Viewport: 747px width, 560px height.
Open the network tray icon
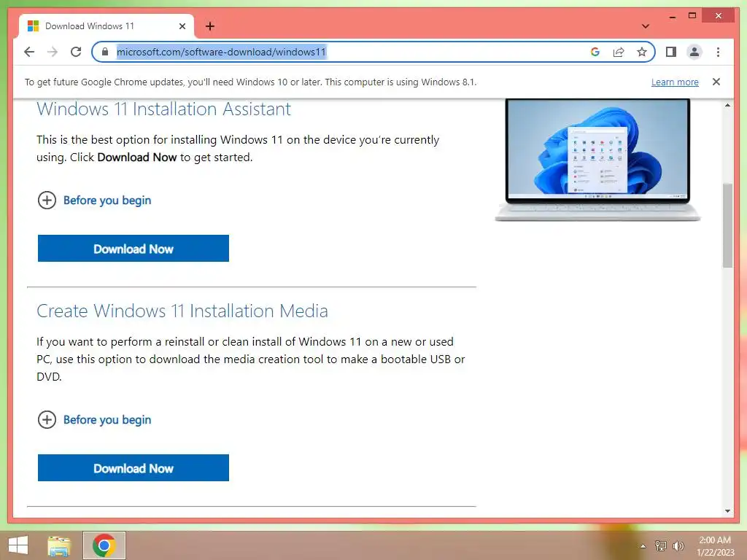[661, 545]
